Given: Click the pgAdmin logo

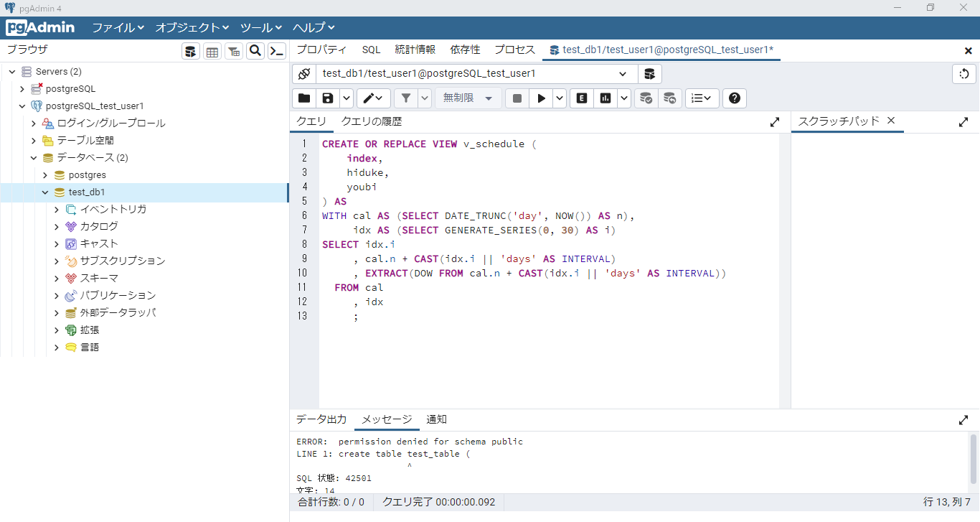Looking at the screenshot, I should (x=40, y=27).
